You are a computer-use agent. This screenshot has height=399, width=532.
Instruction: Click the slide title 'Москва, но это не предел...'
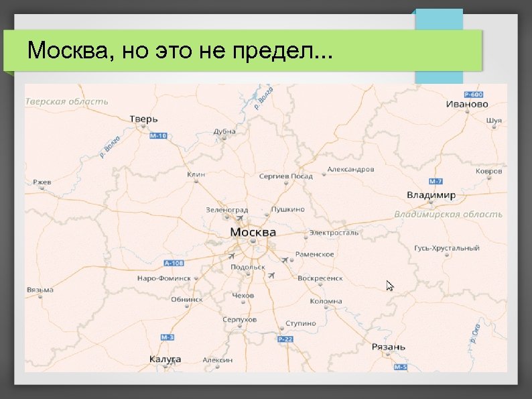pos(180,50)
